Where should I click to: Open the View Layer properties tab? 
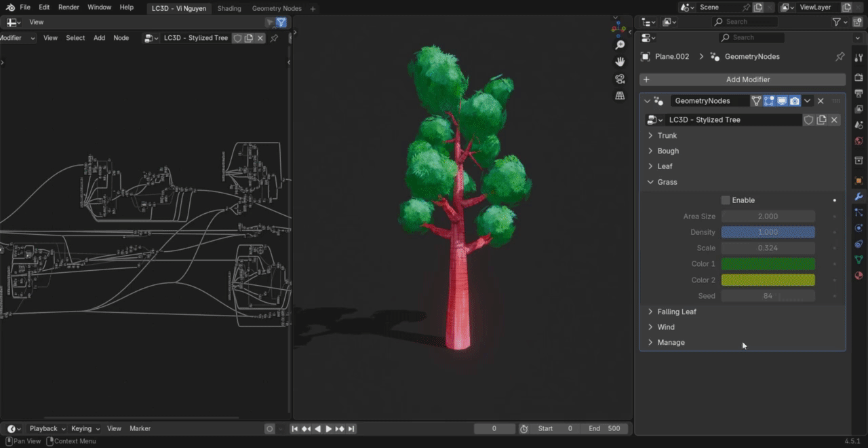[x=859, y=109]
